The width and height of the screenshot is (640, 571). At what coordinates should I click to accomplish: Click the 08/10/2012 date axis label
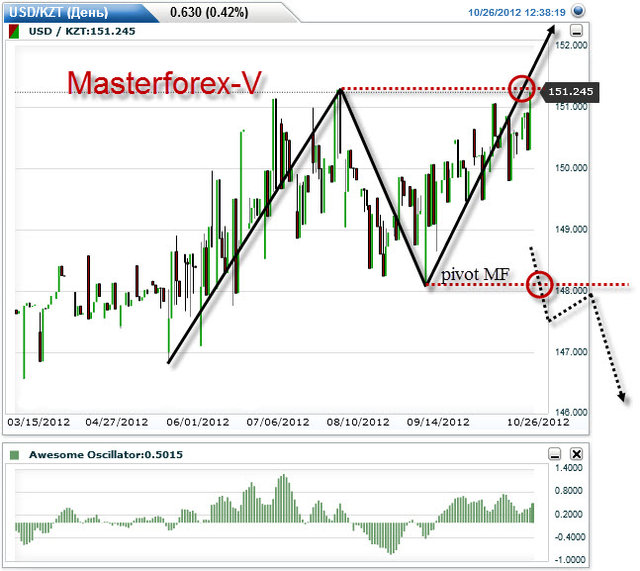pyautogui.click(x=358, y=422)
